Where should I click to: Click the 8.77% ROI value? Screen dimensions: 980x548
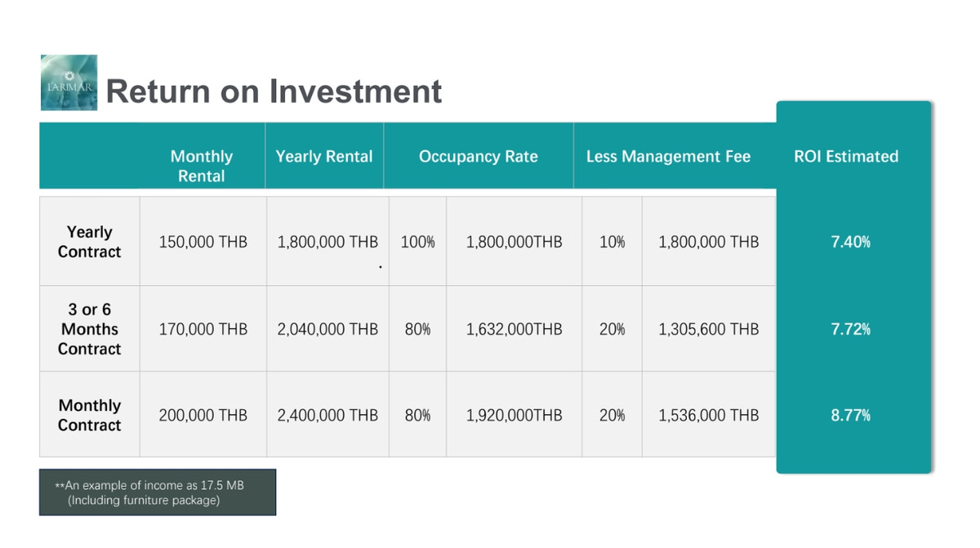[851, 415]
